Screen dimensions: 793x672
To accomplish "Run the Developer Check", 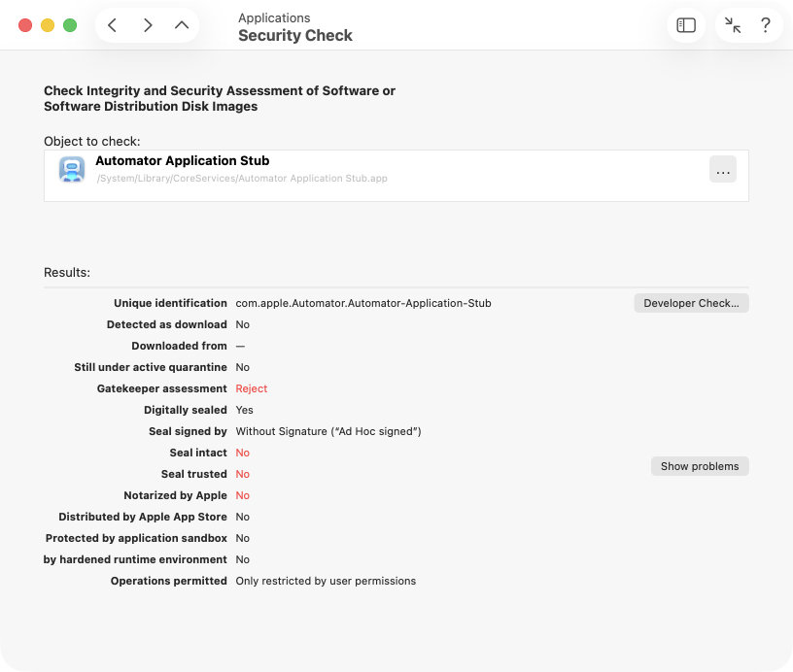I will click(x=690, y=302).
